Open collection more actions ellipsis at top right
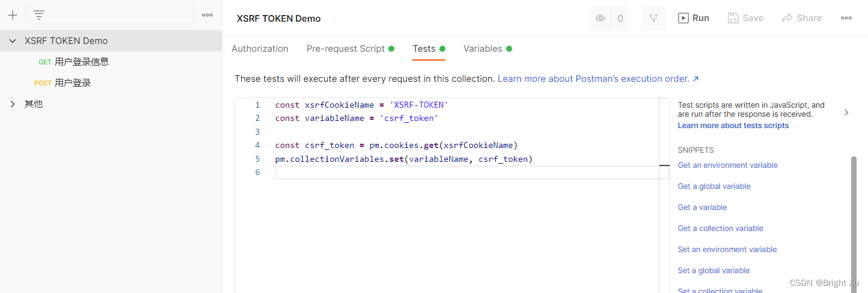Screen dimensions: 868x293 [846, 18]
